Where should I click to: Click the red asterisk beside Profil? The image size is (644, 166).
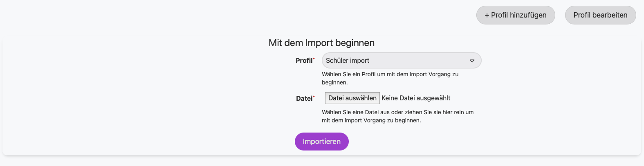[x=314, y=59]
